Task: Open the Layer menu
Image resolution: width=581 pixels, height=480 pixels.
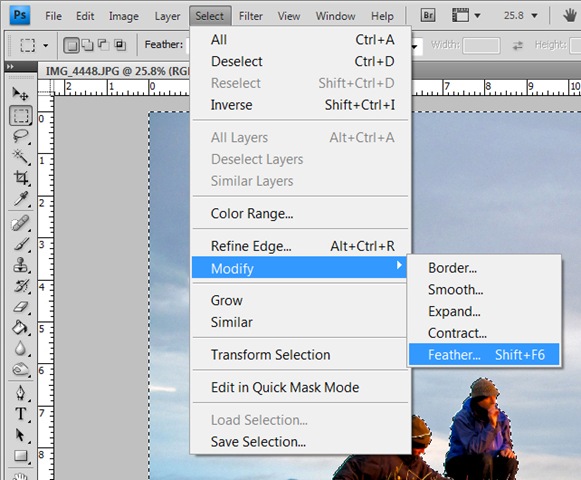Action: [167, 16]
